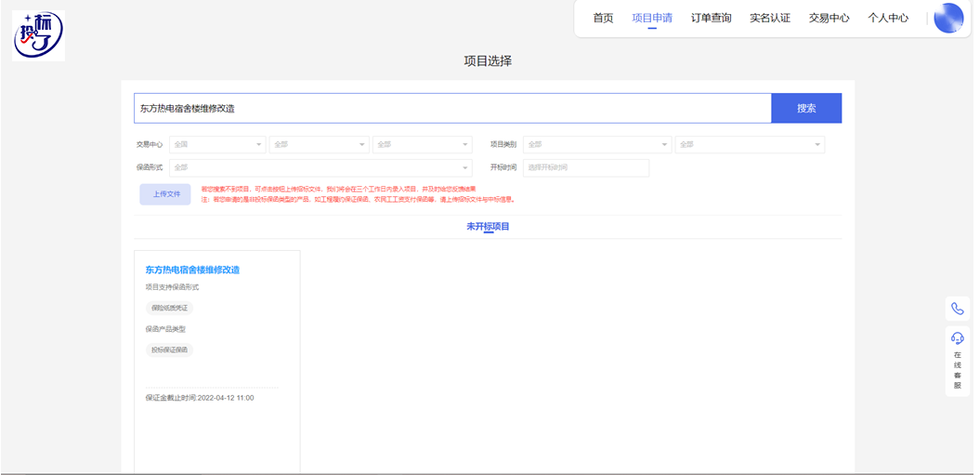Open the user avatar in the header
The height and width of the screenshot is (475, 980).
[947, 18]
